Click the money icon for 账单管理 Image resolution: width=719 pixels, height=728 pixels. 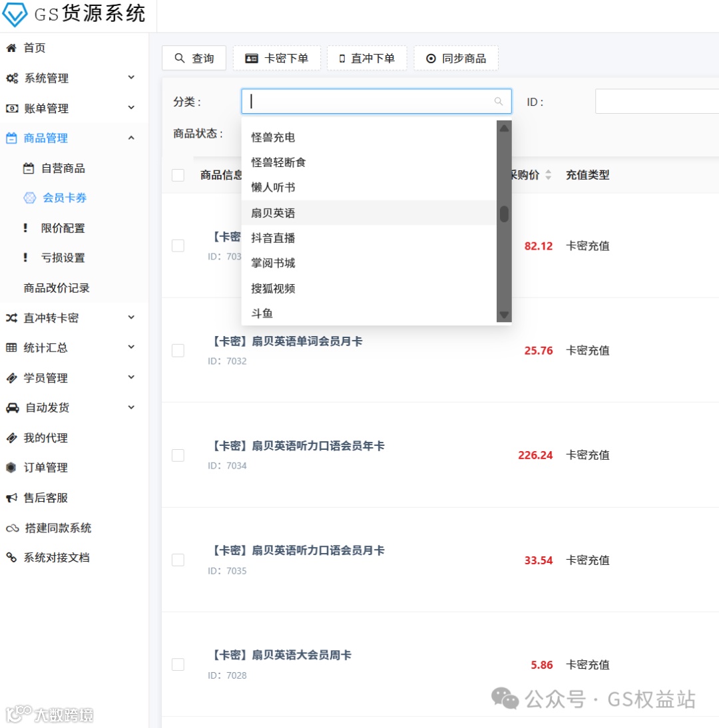point(11,108)
